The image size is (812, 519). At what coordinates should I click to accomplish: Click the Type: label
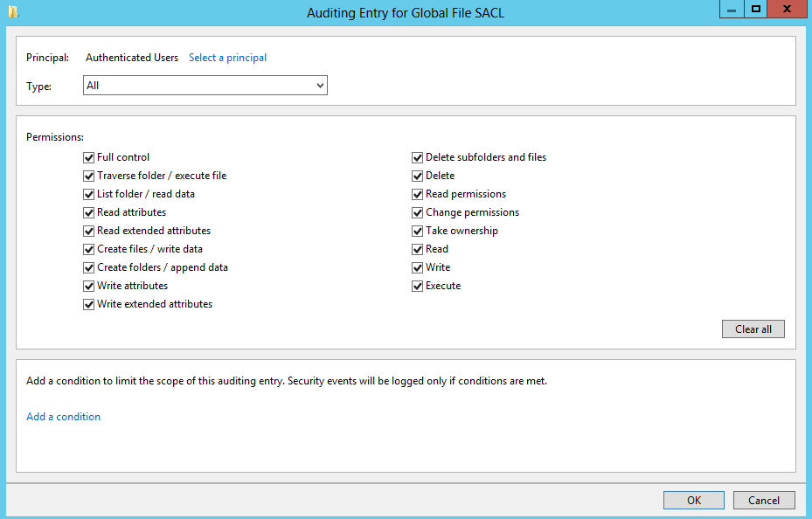pos(38,86)
